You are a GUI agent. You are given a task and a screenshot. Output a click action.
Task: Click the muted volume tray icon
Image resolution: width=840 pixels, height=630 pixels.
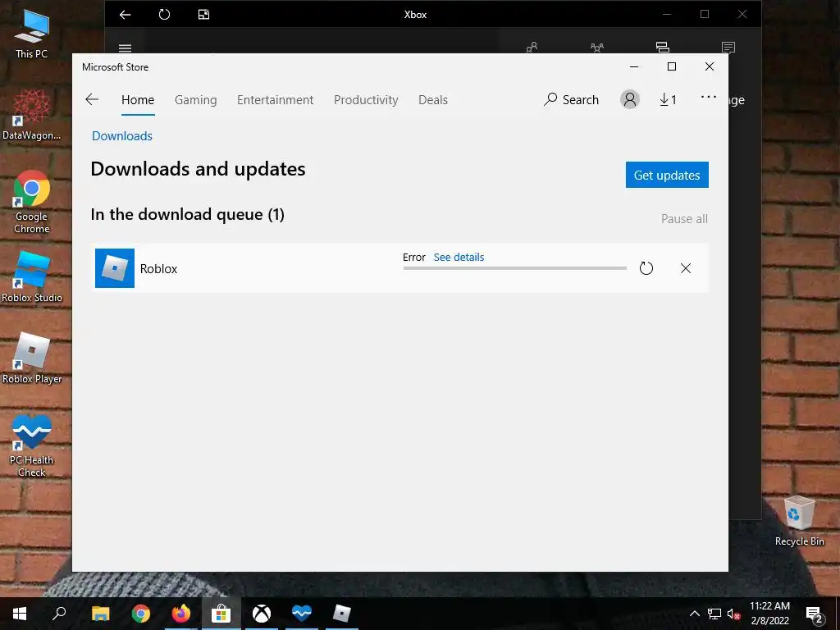pyautogui.click(x=734, y=614)
